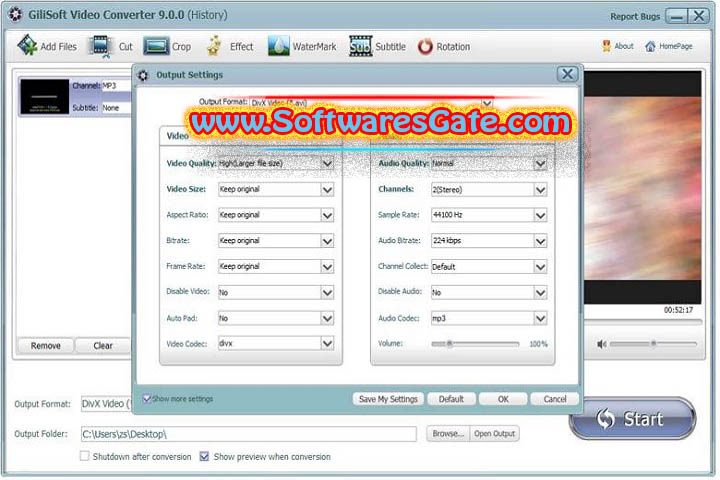Toggle Show preview when conversion checkbox
720x480 pixels.
pyautogui.click(x=204, y=456)
